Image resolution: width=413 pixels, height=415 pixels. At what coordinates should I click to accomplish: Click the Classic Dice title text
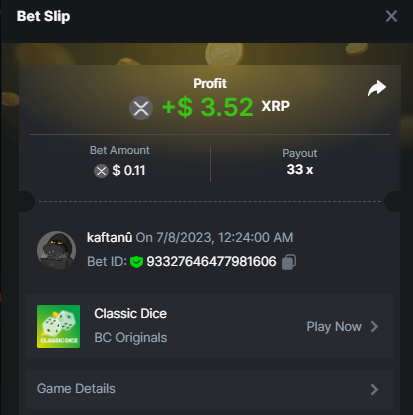pyautogui.click(x=130, y=314)
